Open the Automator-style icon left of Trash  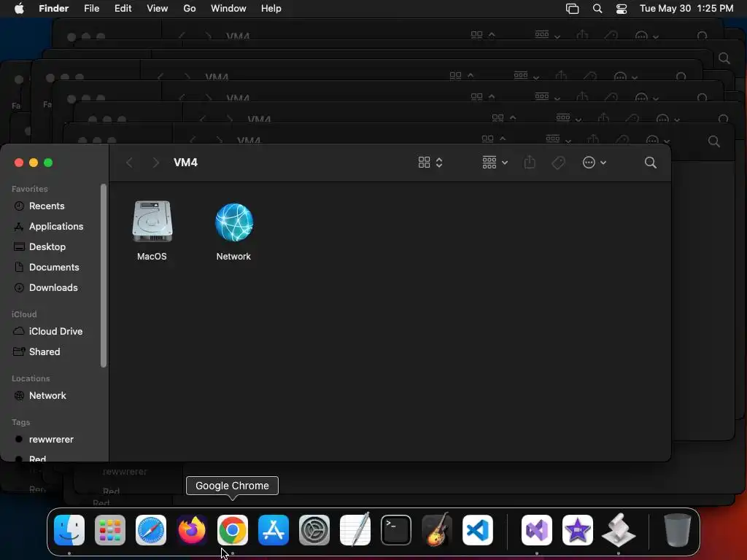pos(619,530)
